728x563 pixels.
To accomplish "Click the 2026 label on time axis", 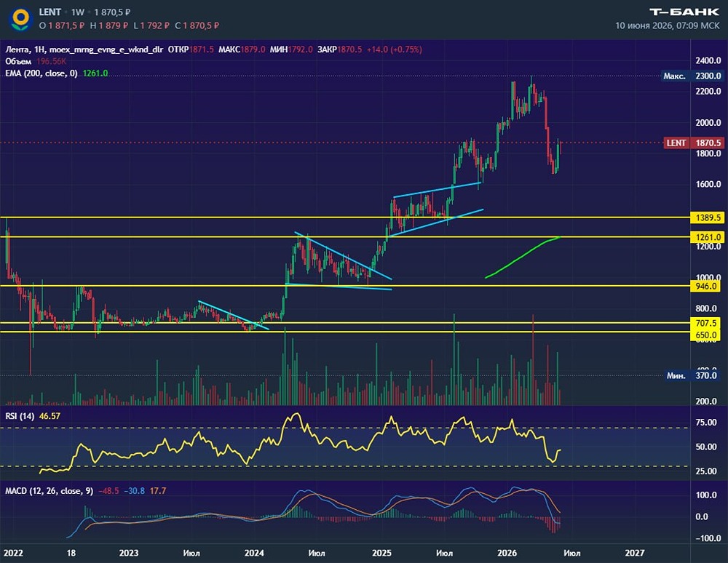I will (507, 553).
